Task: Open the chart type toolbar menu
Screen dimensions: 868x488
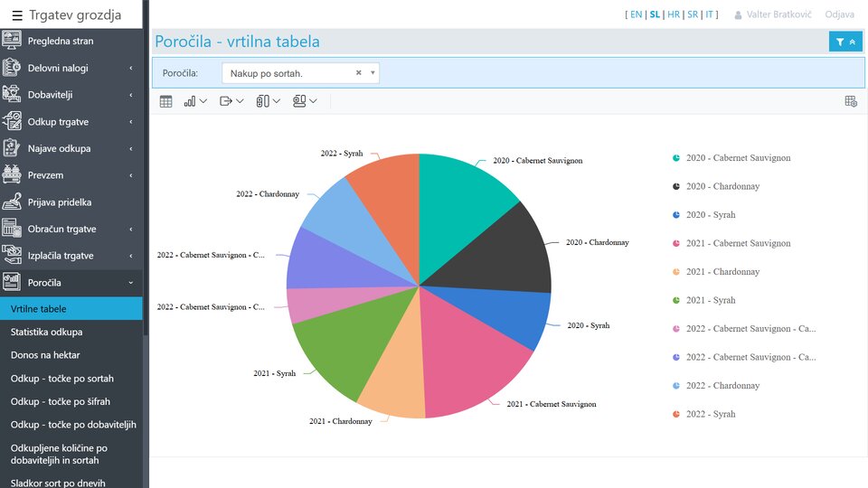Action: pos(195,102)
